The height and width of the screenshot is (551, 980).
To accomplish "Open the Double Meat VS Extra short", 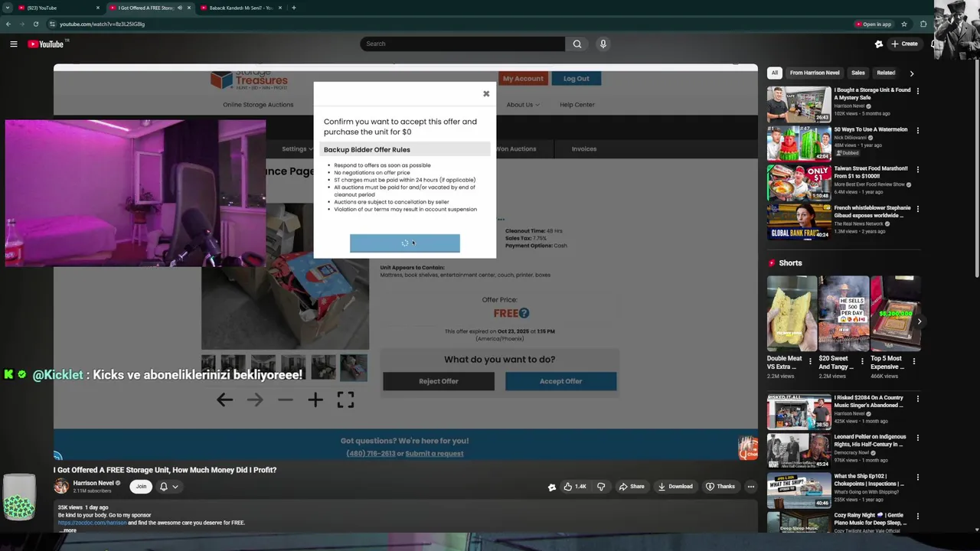I will click(792, 314).
